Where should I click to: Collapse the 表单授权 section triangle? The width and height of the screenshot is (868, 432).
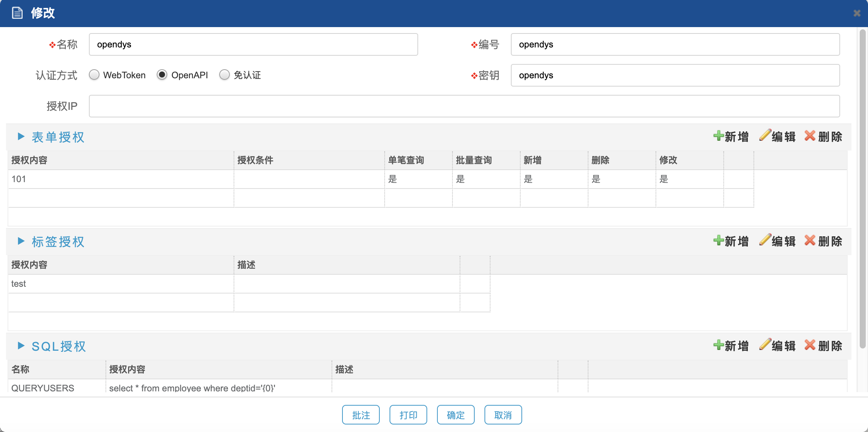tap(21, 137)
